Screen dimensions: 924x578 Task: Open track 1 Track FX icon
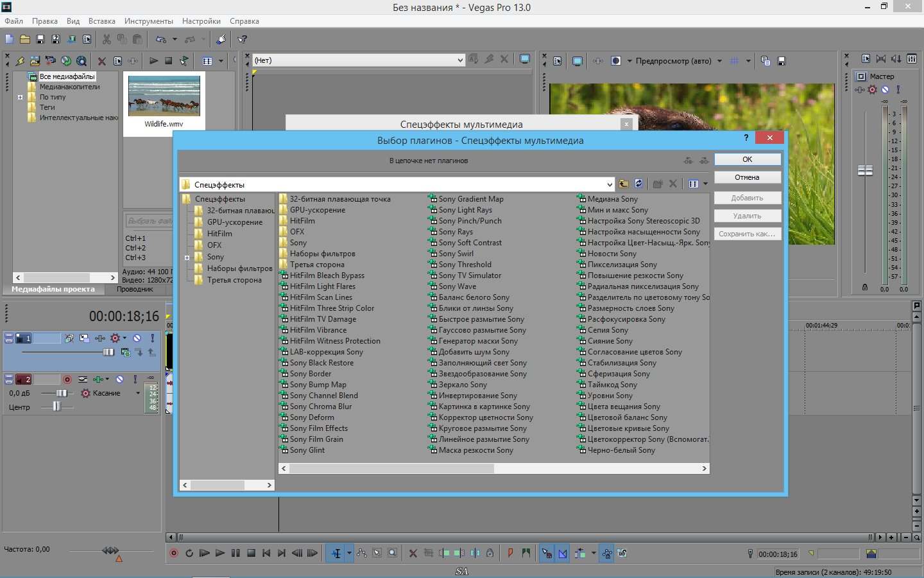(x=100, y=338)
